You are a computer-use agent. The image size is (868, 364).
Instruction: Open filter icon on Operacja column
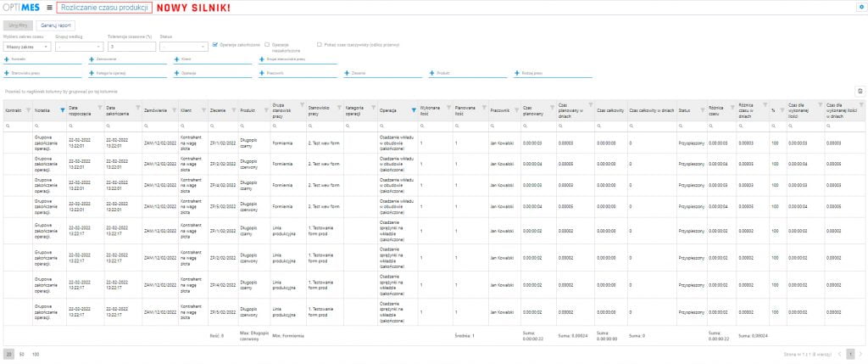click(x=413, y=110)
